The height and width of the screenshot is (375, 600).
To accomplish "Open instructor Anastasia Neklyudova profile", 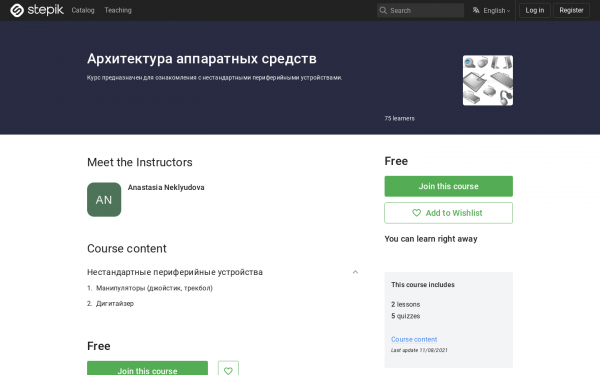I will coord(166,188).
